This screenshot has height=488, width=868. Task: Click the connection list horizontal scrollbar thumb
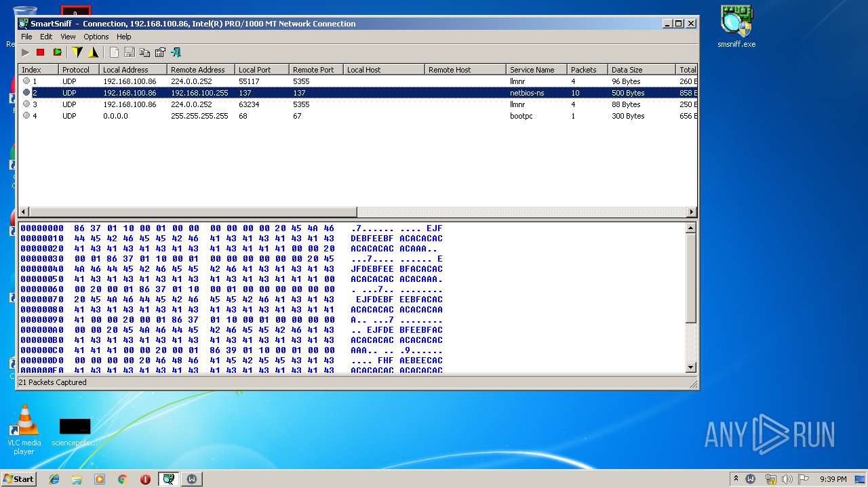(x=192, y=211)
